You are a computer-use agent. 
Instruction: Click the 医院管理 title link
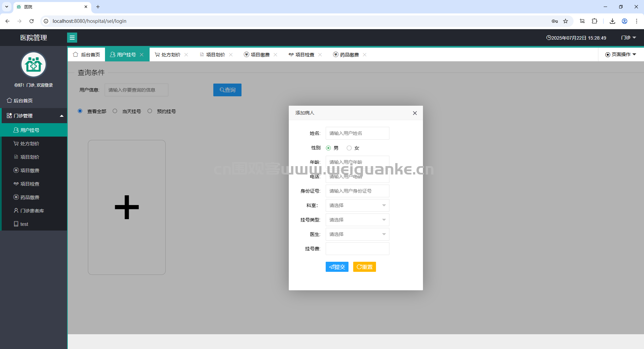pyautogui.click(x=34, y=38)
